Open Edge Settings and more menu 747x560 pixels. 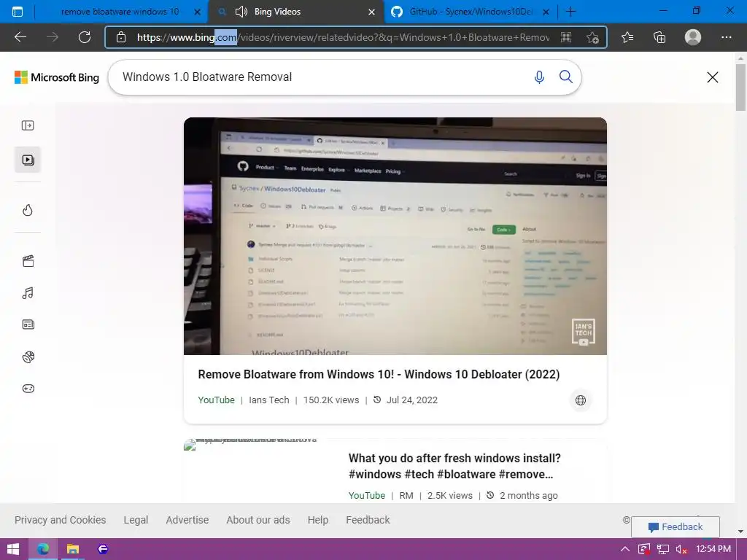pyautogui.click(x=726, y=37)
